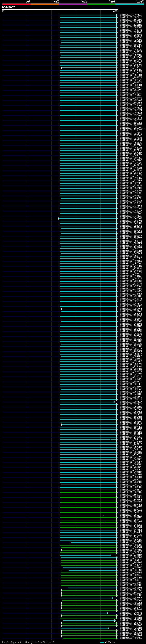Select the UniRef100_A2IBN5 row label
The height and width of the screenshot is (644, 146).
point(131,628)
